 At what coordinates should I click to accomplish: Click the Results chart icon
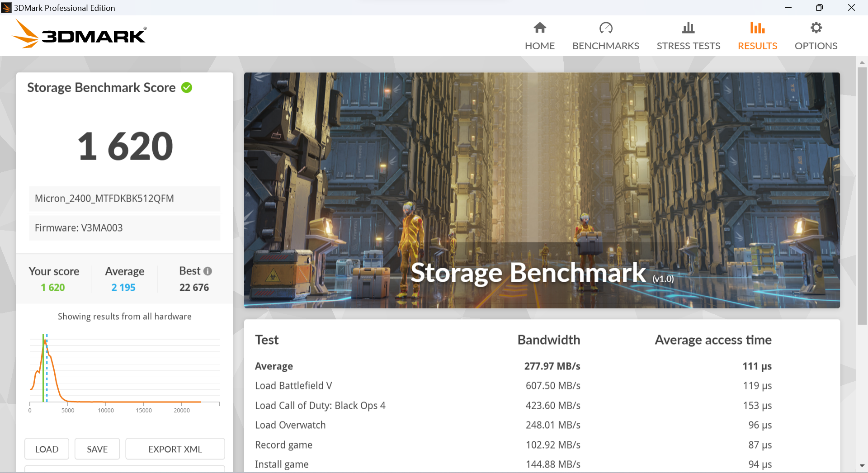tap(758, 28)
